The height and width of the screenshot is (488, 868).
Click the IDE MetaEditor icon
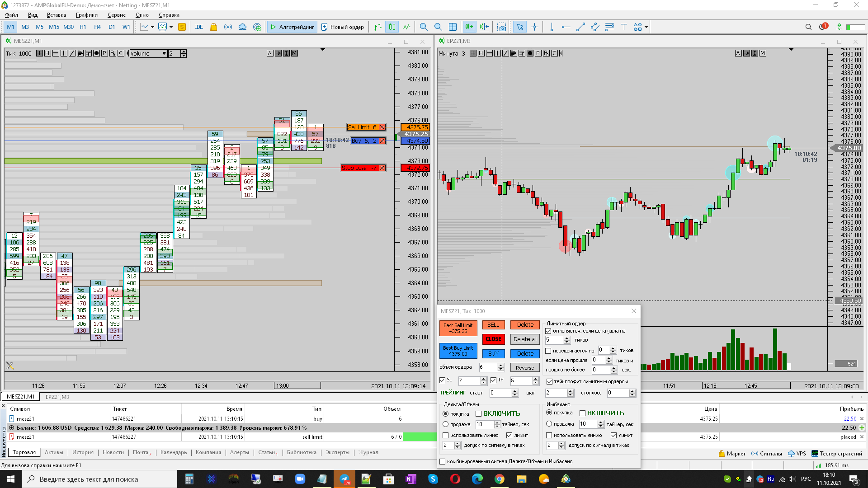[x=199, y=27]
